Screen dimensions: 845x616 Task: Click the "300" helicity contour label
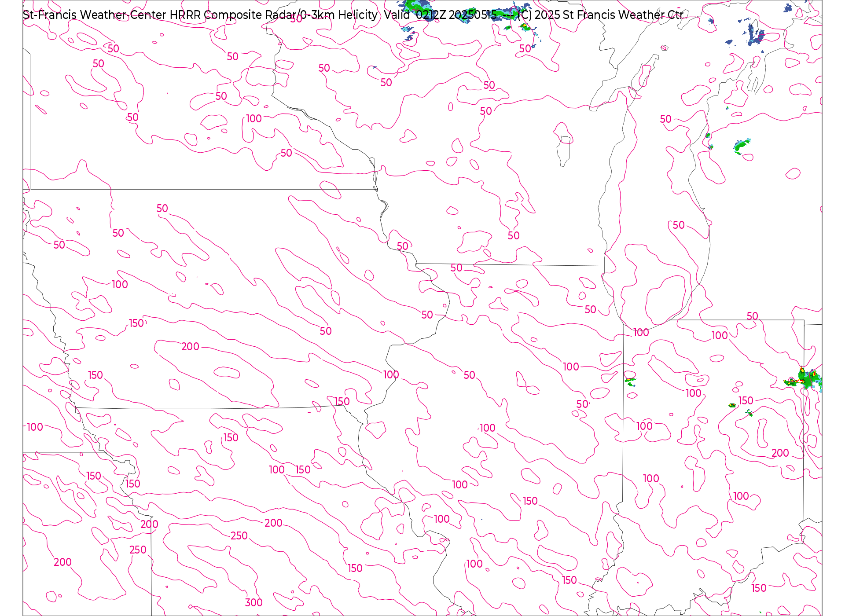(x=254, y=602)
